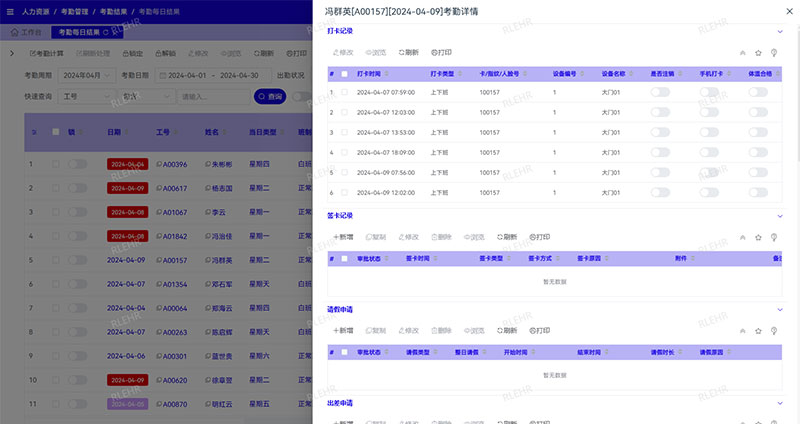Click 考勤结果 in the breadcrumb

pos(113,12)
